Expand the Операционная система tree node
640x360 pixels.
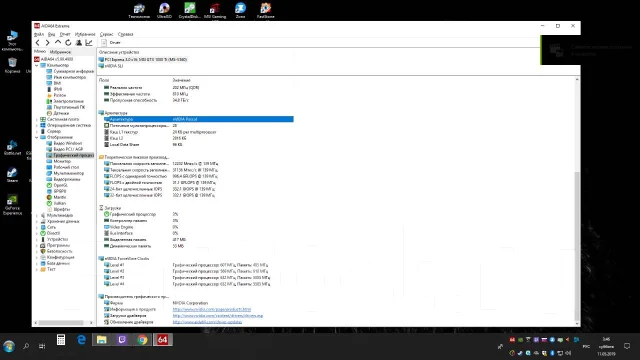click(37, 125)
